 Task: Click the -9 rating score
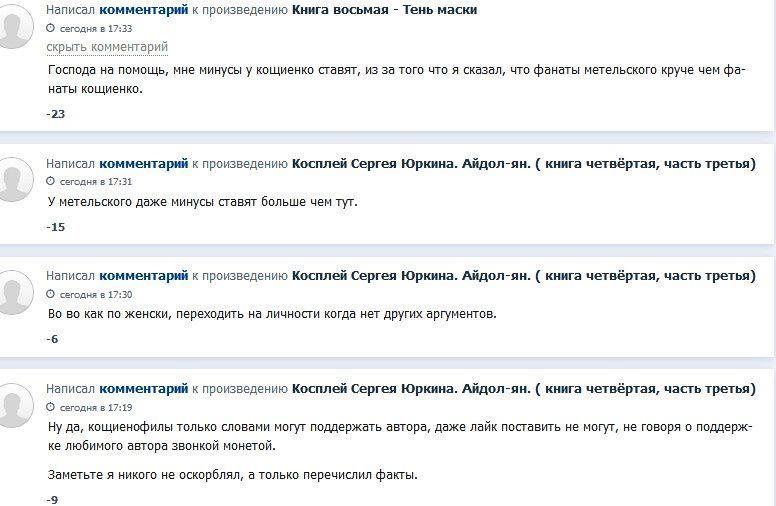click(52, 498)
